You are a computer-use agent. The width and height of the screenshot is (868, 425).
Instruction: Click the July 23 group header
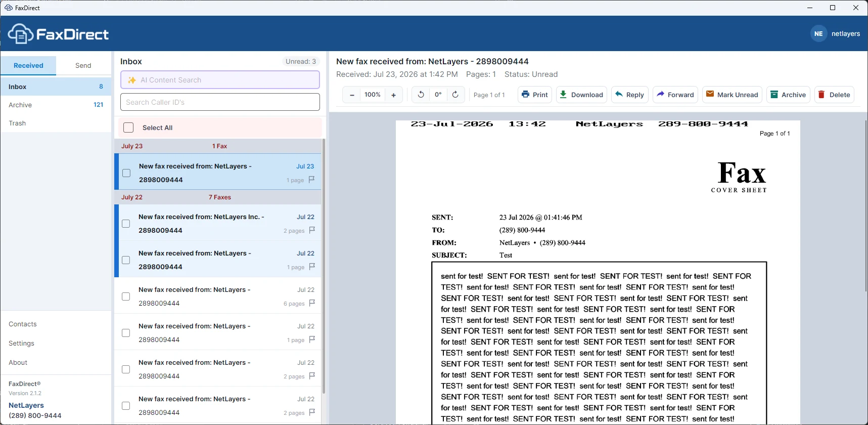[x=218, y=146]
